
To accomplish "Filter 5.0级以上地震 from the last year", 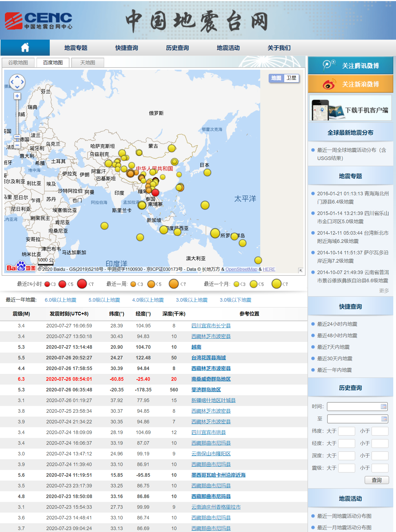I will [104, 300].
